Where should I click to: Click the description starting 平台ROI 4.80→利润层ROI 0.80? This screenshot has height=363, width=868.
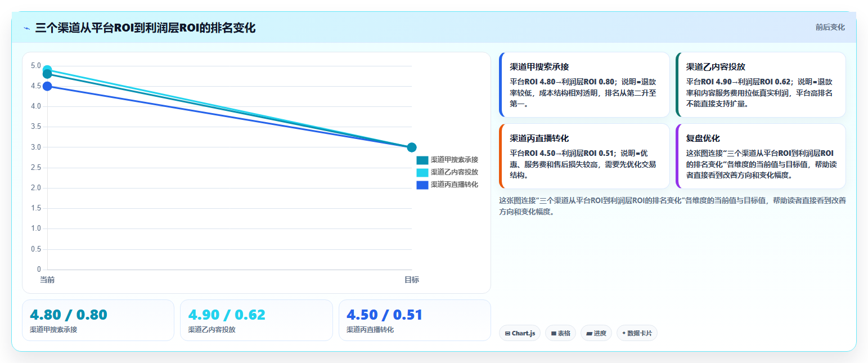click(x=583, y=93)
